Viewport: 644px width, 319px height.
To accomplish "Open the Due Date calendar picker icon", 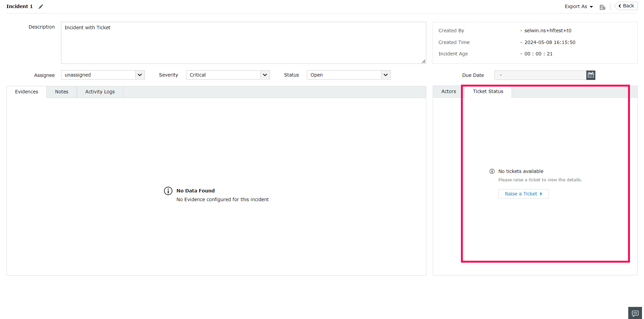I will tap(590, 75).
